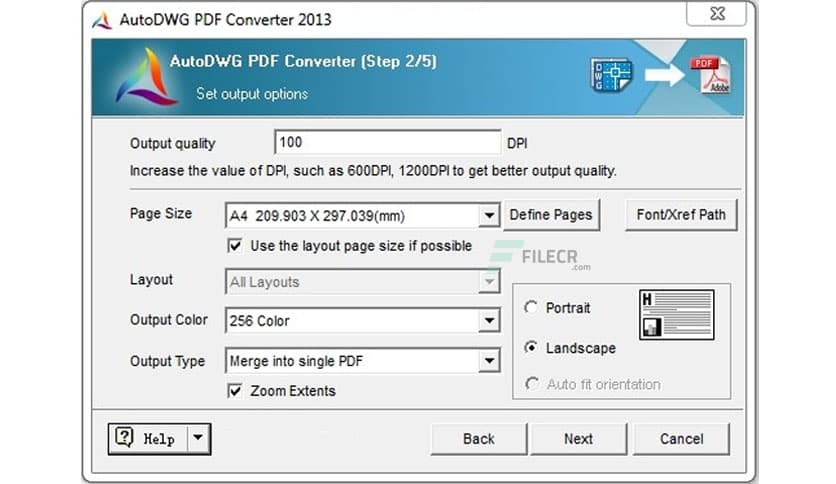
Task: Open the Output Type dropdown
Action: tap(489, 361)
